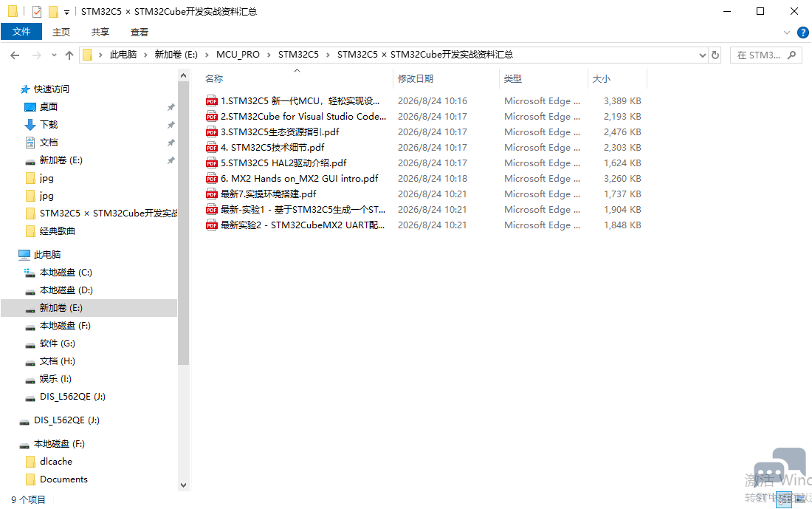The height and width of the screenshot is (509, 812).
Task: Click PDF icon of 最新实验2 file
Action: pyautogui.click(x=211, y=225)
